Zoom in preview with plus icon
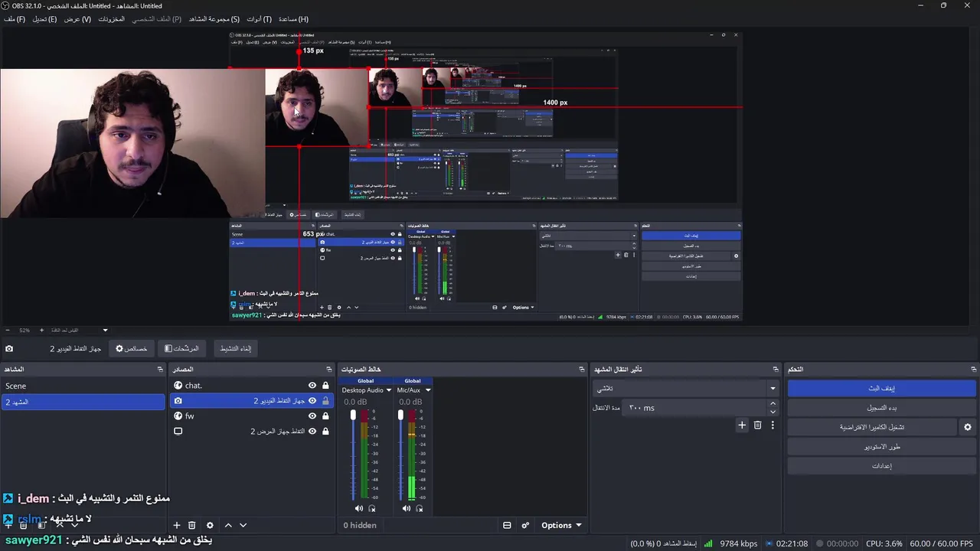Viewport: 980px width, 551px height. tap(41, 330)
